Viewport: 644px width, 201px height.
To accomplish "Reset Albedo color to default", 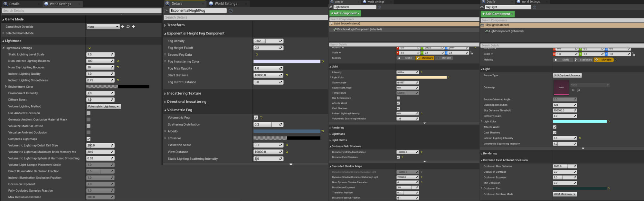I will tap(322, 131).
